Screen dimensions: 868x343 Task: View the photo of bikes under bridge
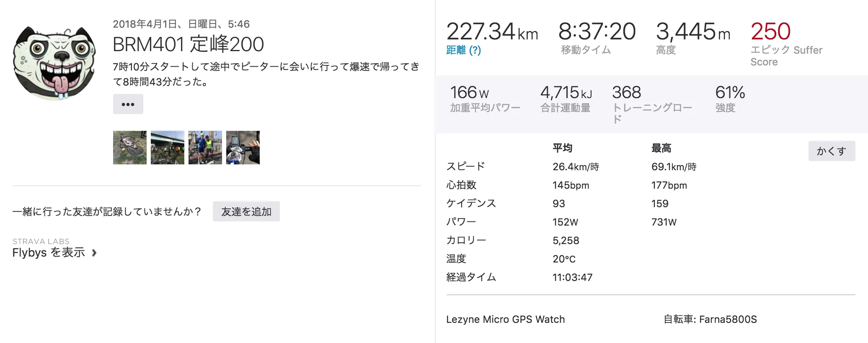pos(168,148)
